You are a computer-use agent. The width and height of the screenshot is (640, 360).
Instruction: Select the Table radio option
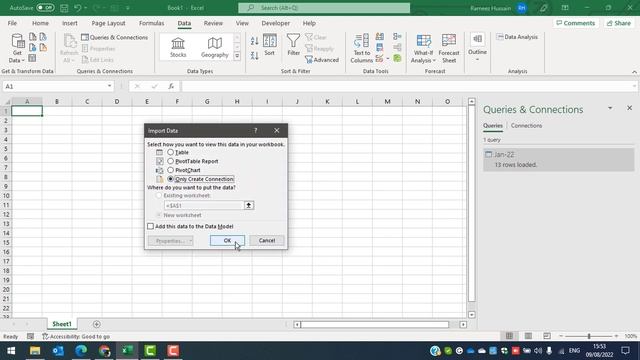[x=170, y=152]
